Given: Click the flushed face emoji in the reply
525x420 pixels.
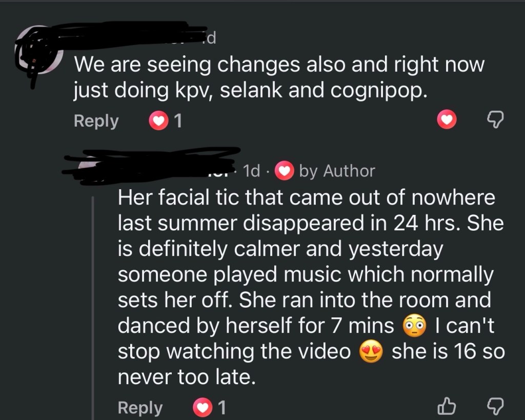Looking at the screenshot, I should pos(415,326).
